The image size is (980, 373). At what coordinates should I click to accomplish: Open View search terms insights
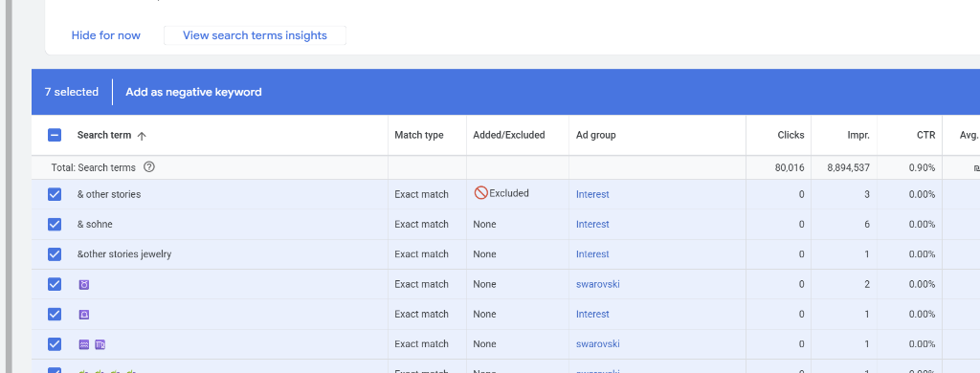pos(255,35)
